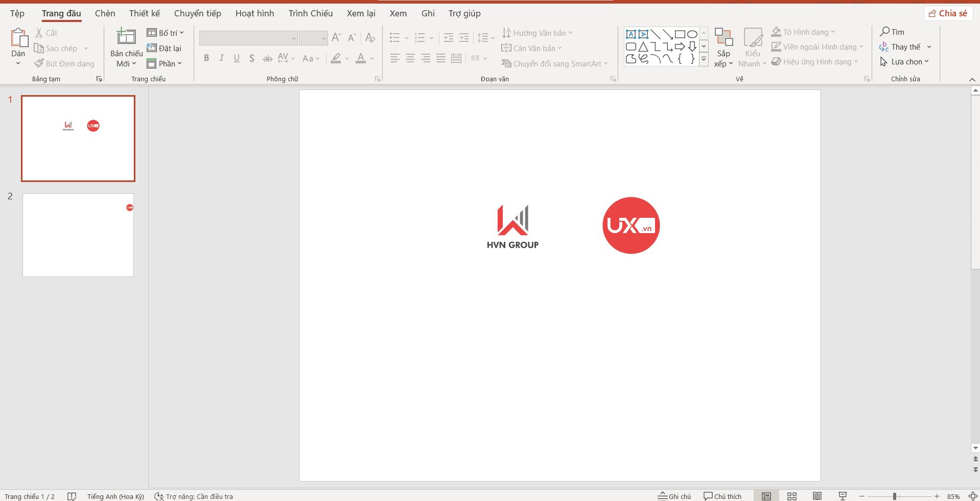Click the Chia sẻ share button
The height and width of the screenshot is (501, 980).
948,13
